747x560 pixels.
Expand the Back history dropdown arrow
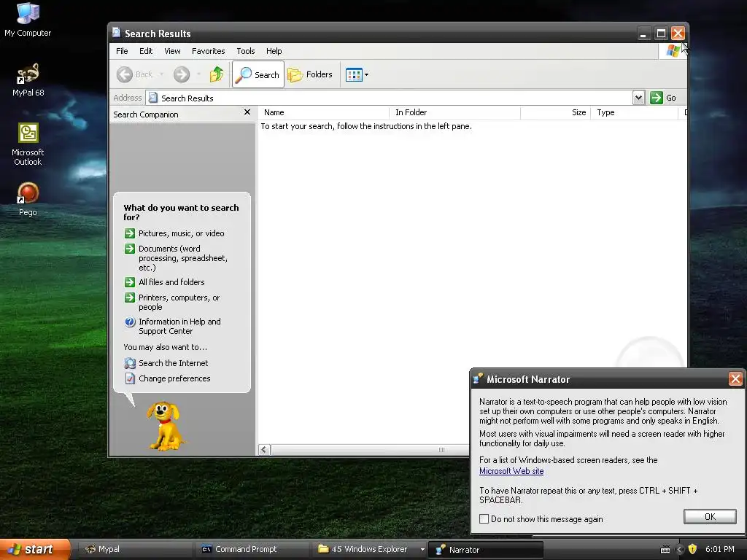coord(161,74)
